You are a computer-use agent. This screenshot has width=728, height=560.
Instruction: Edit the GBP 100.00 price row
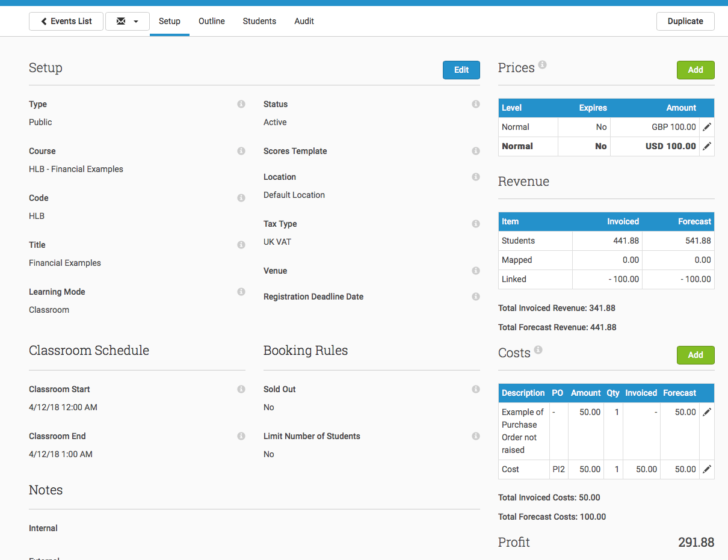tap(707, 127)
